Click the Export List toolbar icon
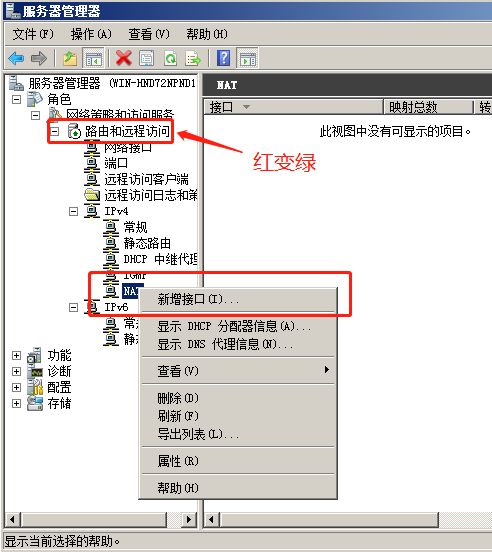This screenshot has height=552, width=492. (193, 58)
